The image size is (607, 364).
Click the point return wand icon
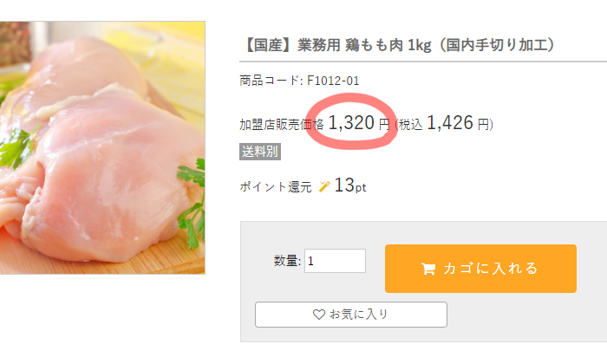[x=324, y=186]
